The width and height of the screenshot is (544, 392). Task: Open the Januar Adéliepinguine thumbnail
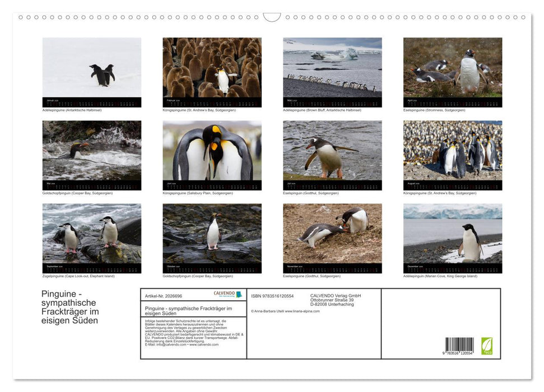[x=92, y=71]
